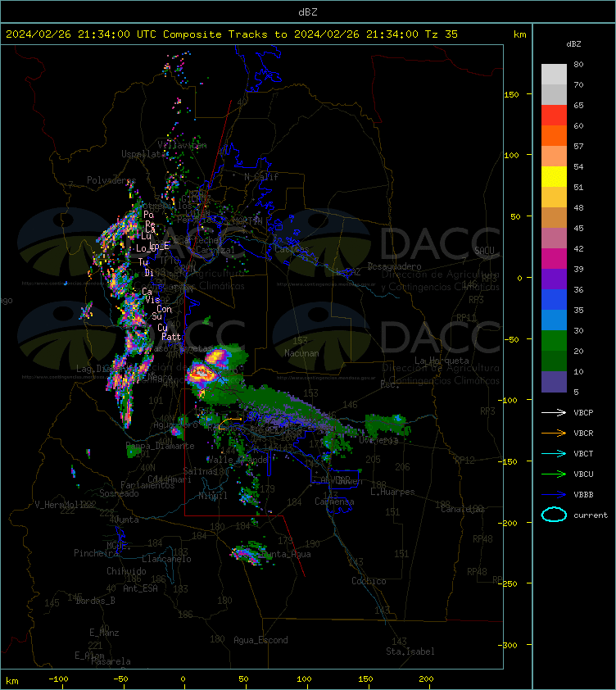Click the SACU map label
616x690 pixels.
click(x=484, y=251)
